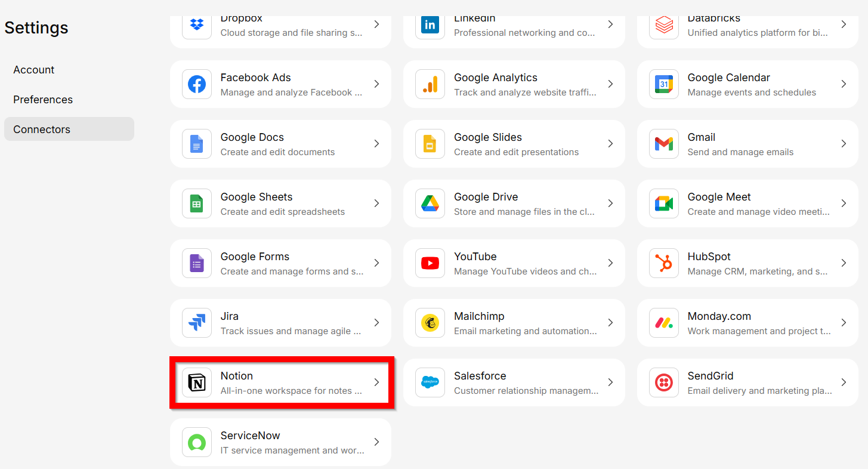
Task: Click the Gmail envelope icon
Action: [663, 144]
